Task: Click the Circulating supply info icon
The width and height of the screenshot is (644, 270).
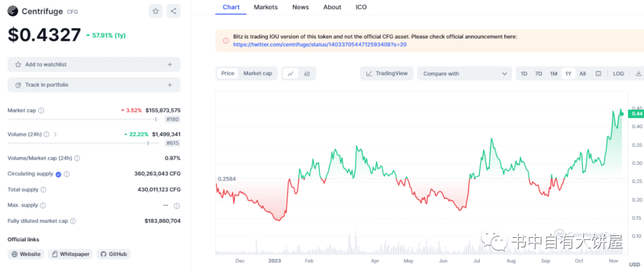Action: (67, 174)
